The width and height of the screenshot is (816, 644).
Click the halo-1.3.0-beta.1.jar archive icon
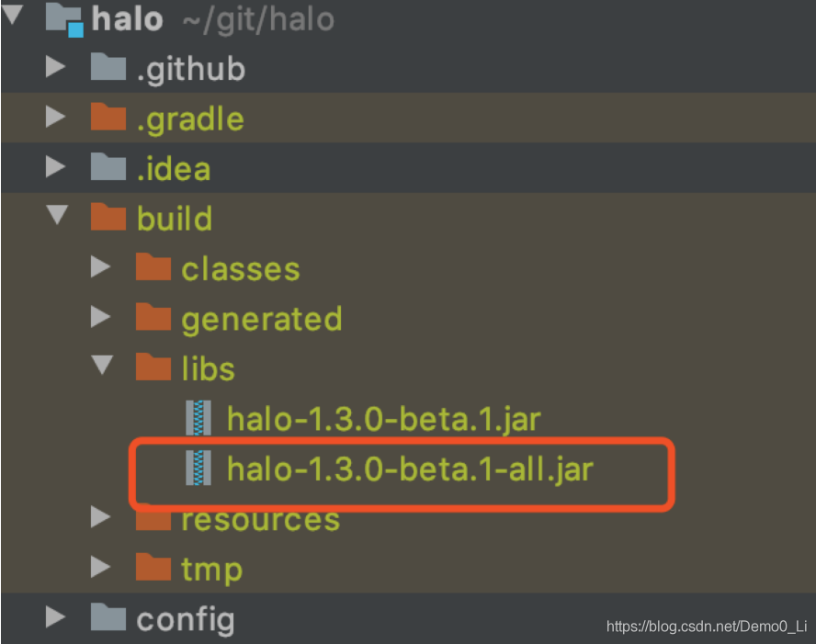(x=198, y=417)
